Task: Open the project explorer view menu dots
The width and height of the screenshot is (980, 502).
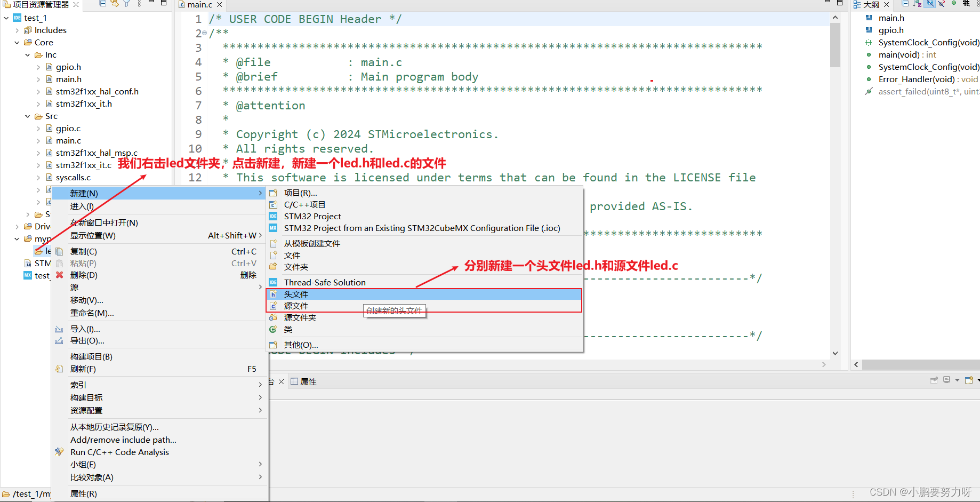Action: [x=139, y=4]
